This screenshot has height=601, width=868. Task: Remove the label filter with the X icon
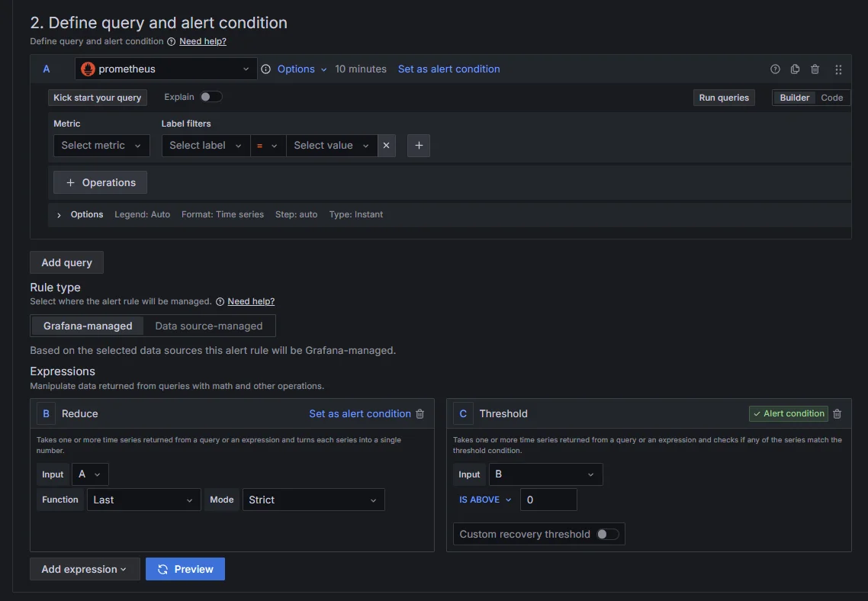(x=386, y=145)
